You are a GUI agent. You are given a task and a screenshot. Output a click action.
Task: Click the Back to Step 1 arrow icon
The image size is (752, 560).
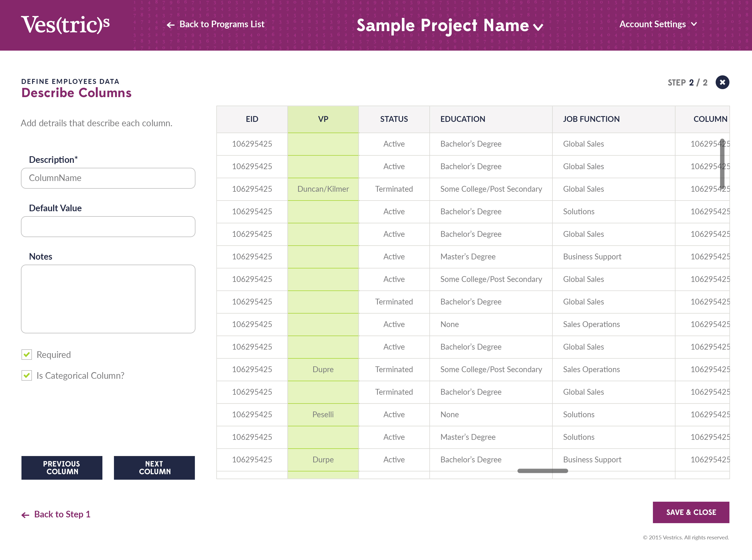point(25,515)
